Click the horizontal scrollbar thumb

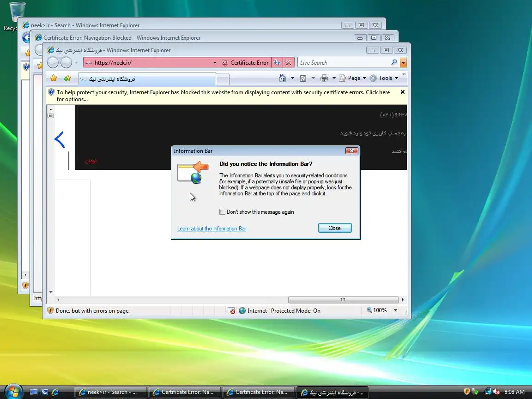pyautogui.click(x=343, y=300)
